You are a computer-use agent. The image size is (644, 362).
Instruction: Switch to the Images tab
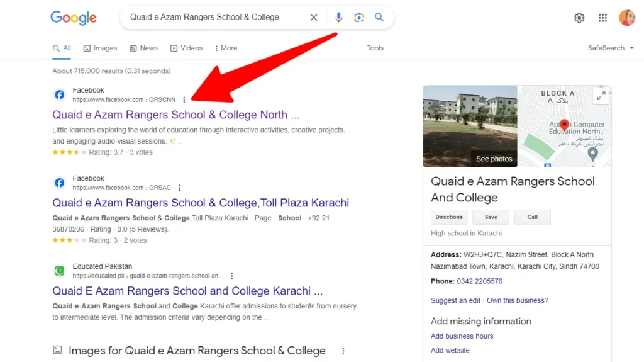click(x=100, y=48)
